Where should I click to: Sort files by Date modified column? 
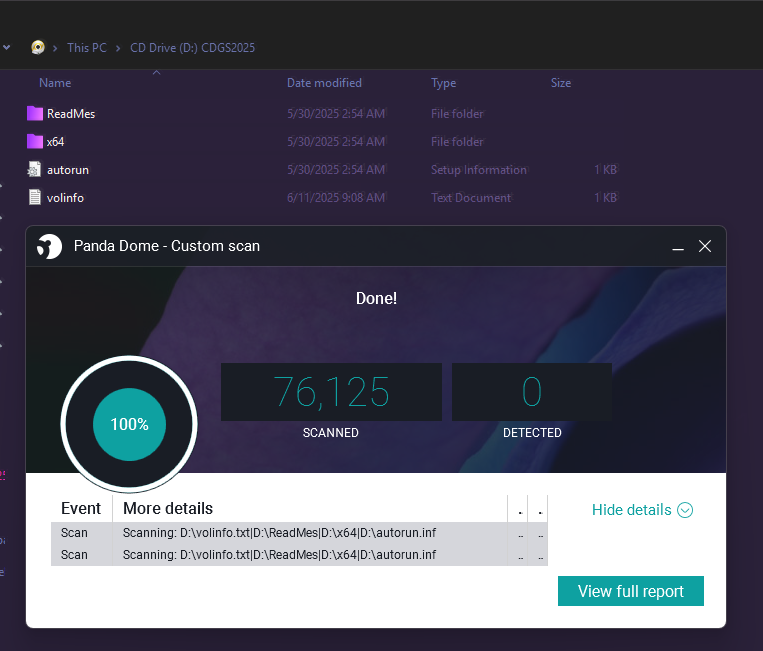pyautogui.click(x=324, y=83)
